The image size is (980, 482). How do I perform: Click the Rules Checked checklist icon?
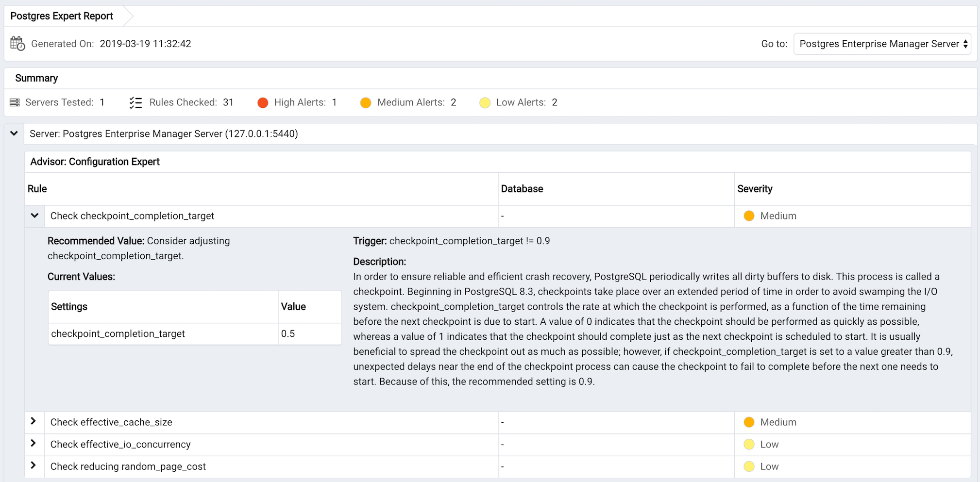click(x=135, y=102)
